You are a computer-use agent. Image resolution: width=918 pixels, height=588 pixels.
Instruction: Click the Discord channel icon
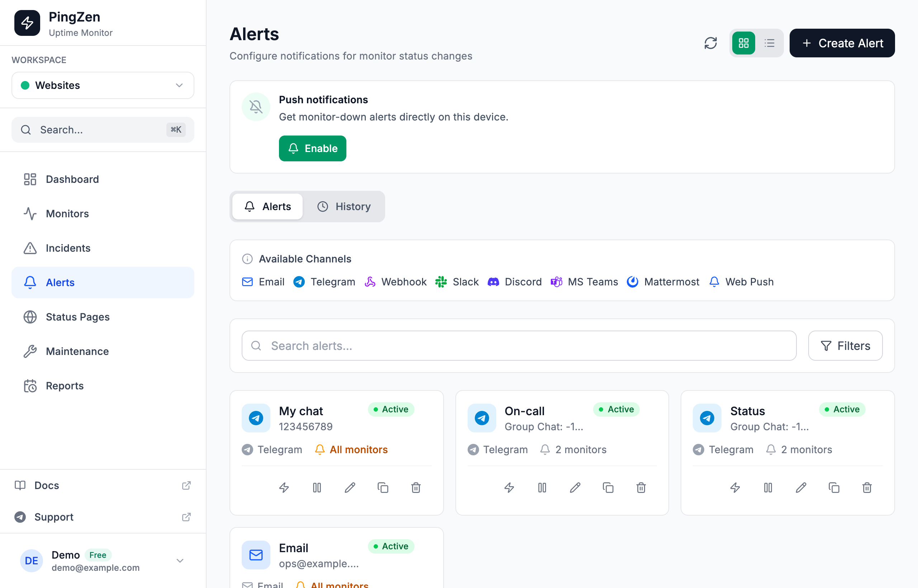click(x=493, y=281)
